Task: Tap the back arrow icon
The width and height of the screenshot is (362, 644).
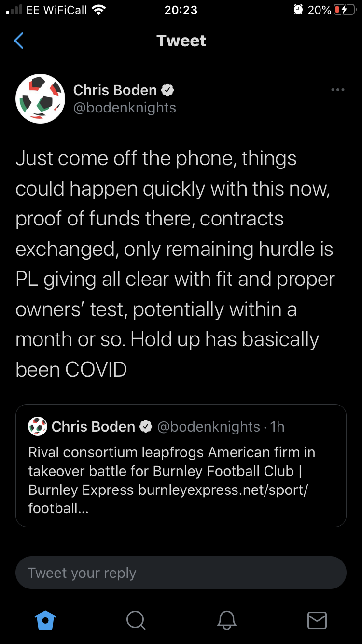Action: point(19,41)
